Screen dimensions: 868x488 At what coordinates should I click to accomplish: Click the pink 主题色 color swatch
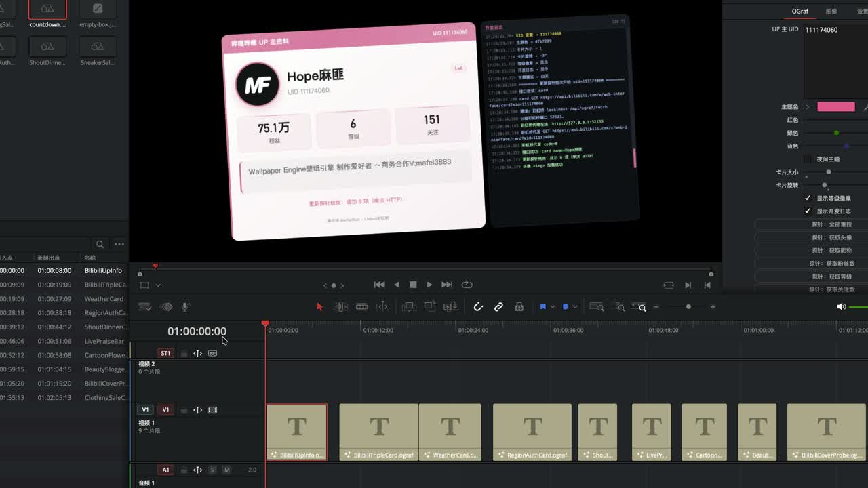pyautogui.click(x=836, y=107)
